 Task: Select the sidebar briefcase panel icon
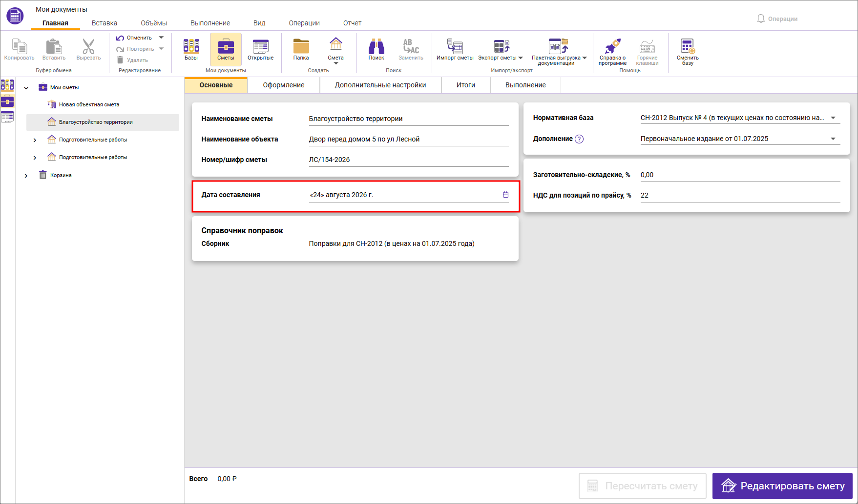tap(7, 101)
